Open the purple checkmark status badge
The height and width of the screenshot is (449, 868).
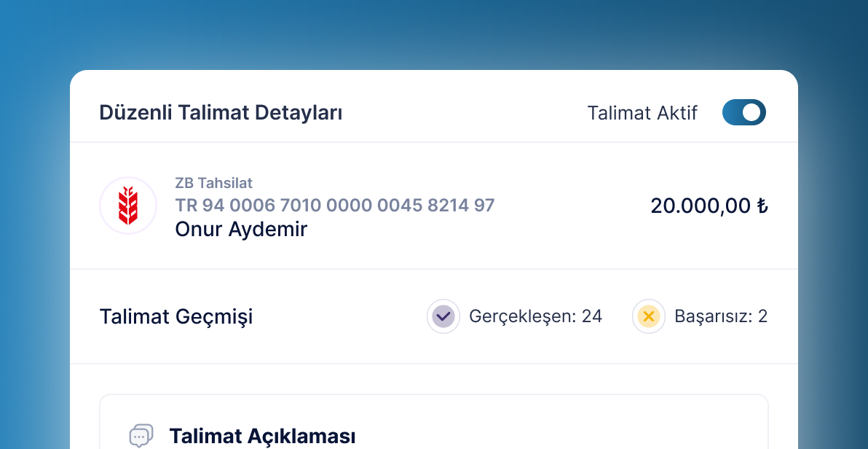(x=443, y=316)
